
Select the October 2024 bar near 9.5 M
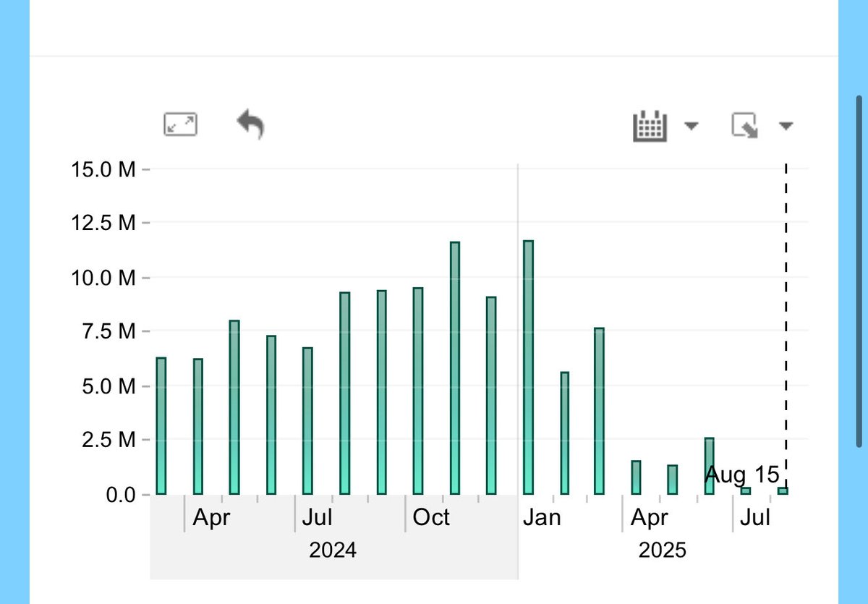coord(418,391)
